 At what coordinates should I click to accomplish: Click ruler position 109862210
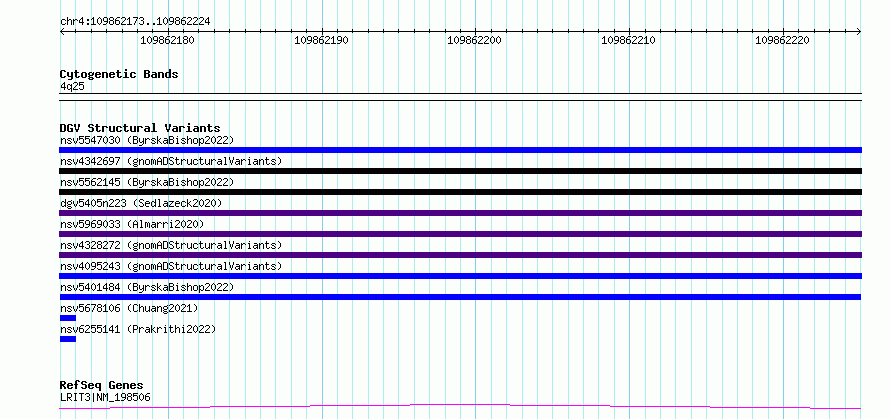(628, 40)
